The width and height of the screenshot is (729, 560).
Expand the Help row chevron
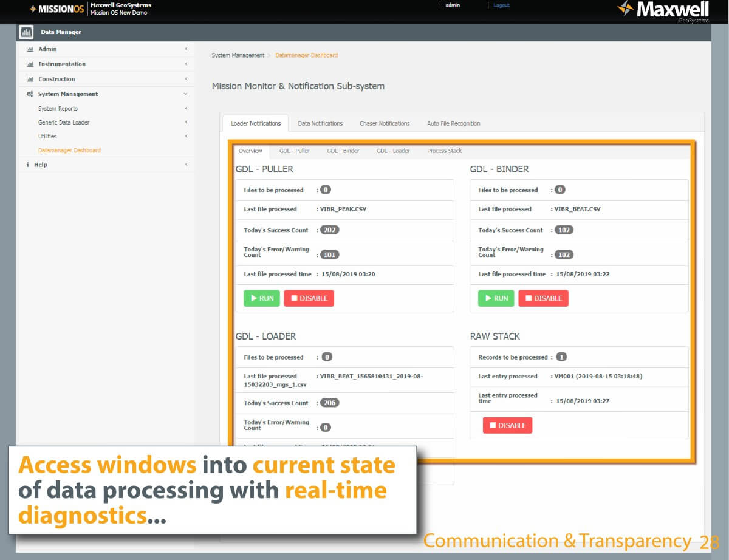pyautogui.click(x=186, y=165)
